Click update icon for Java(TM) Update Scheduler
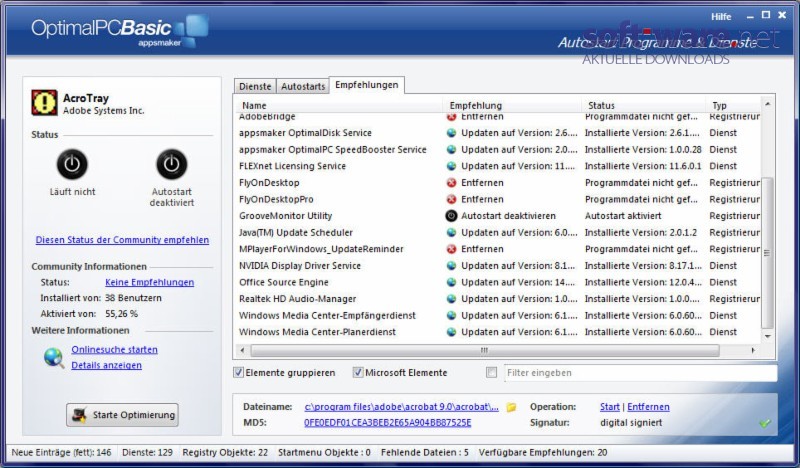Viewport: 800px width, 468px height. point(451,232)
